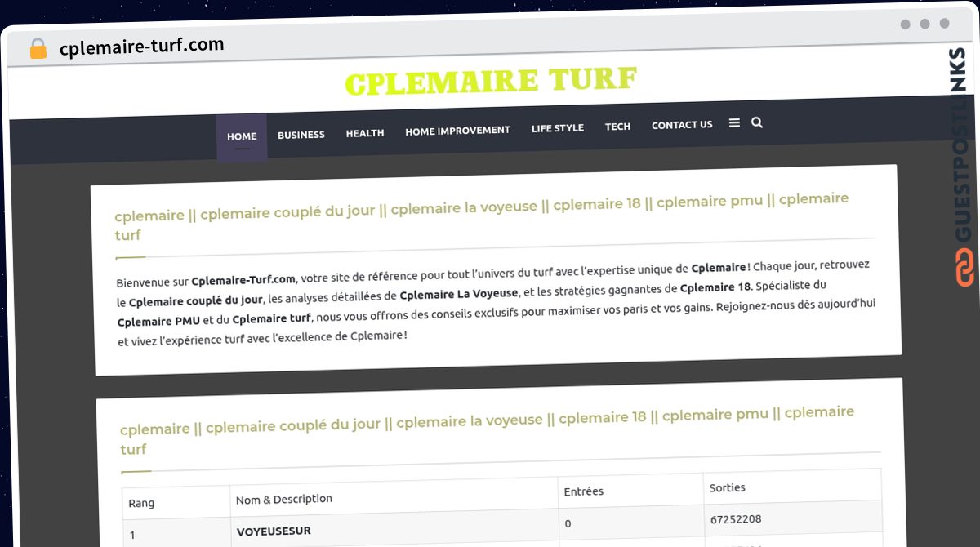This screenshot has width=980, height=547.
Task: Open the LIFE STYLE menu item
Action: click(558, 128)
